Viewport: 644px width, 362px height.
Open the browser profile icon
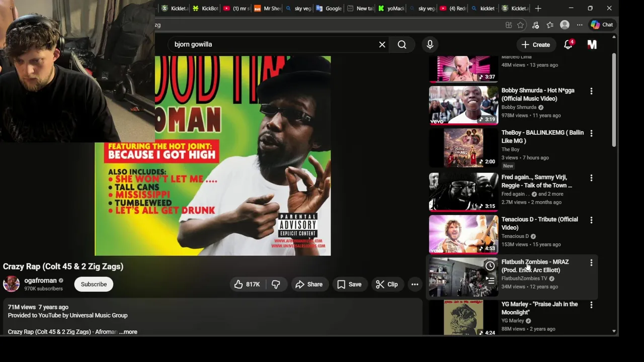[565, 25]
